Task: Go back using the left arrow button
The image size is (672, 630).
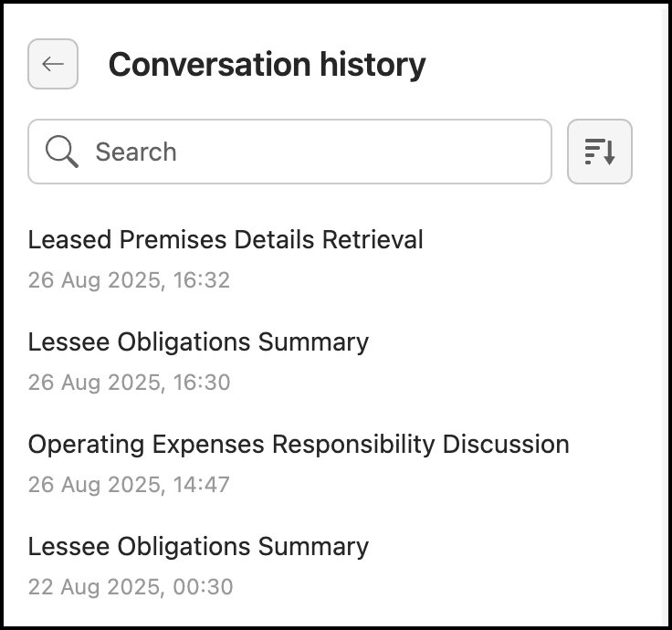Action: coord(53,64)
